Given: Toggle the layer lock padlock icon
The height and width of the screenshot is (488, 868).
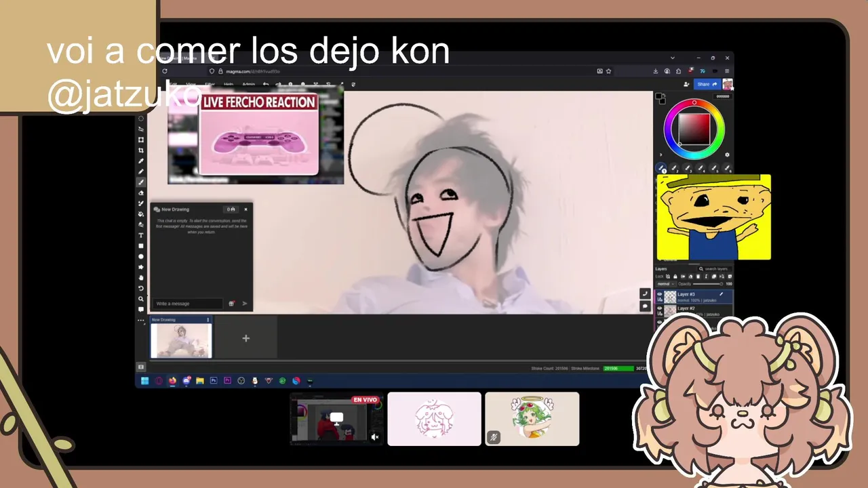Looking at the screenshot, I should [675, 277].
